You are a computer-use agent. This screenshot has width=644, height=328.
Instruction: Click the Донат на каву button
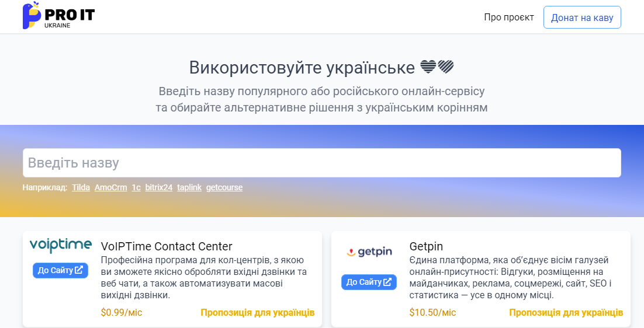pyautogui.click(x=582, y=18)
